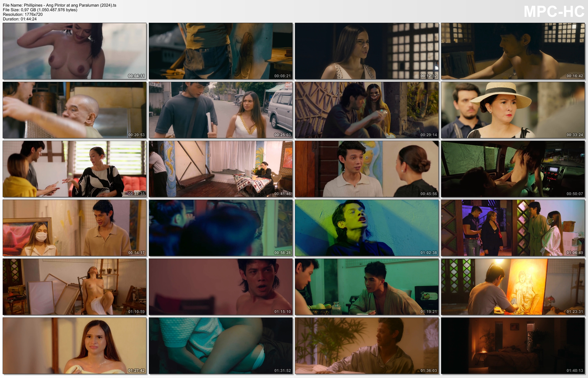Click the green-lit frame 01:02:38
This screenshot has width=588, height=378.
click(x=367, y=228)
